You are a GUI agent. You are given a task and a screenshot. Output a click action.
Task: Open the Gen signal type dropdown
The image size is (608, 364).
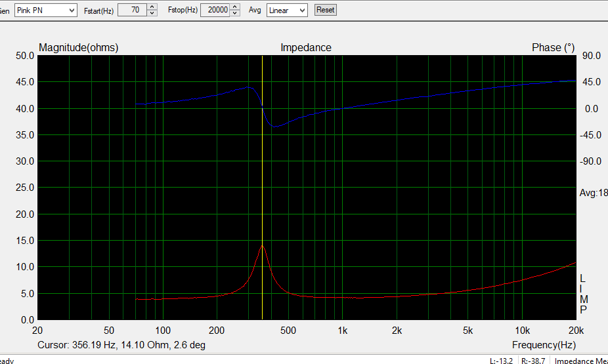[x=45, y=10]
